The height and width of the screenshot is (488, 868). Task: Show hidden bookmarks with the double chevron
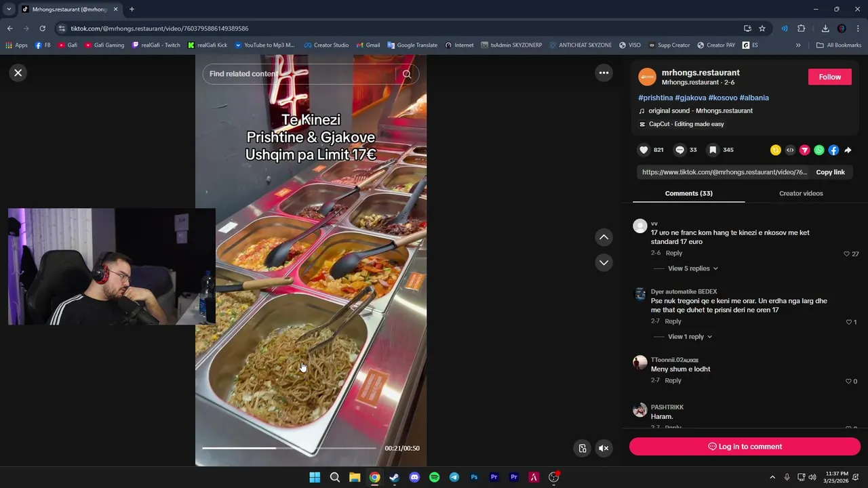pos(798,45)
